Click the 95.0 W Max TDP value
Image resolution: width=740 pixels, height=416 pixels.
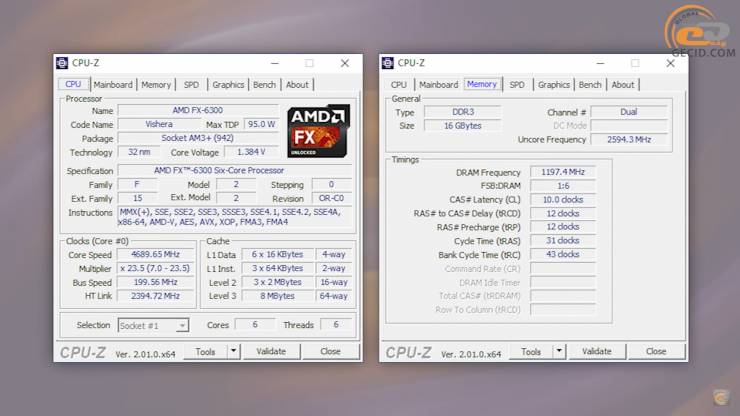pyautogui.click(x=261, y=124)
